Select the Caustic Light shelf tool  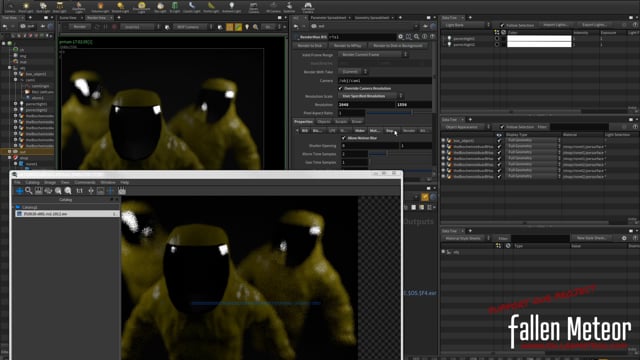coord(191,7)
